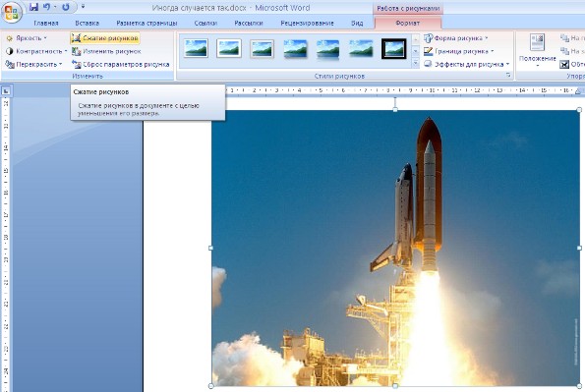Open the Контрастность contrast dropdown

point(36,51)
